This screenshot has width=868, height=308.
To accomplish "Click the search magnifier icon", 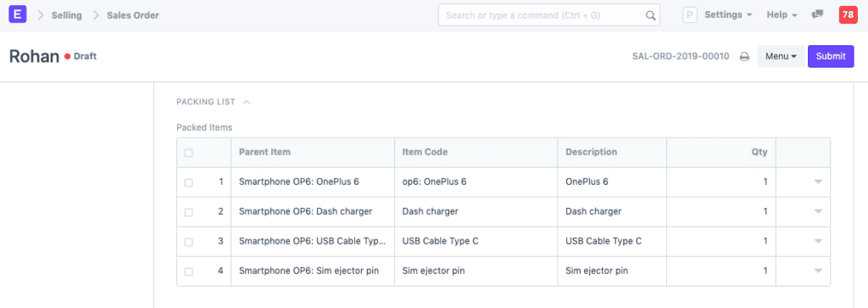I will pyautogui.click(x=651, y=15).
